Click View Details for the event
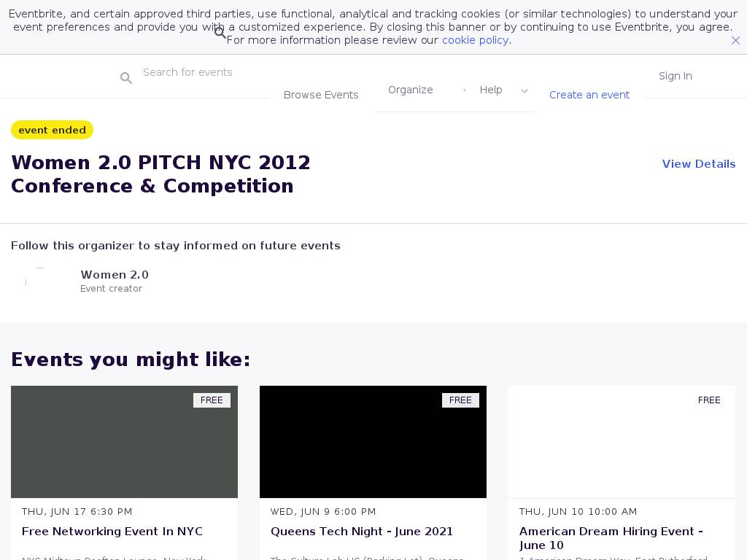This screenshot has height=560, width=747. [x=698, y=164]
